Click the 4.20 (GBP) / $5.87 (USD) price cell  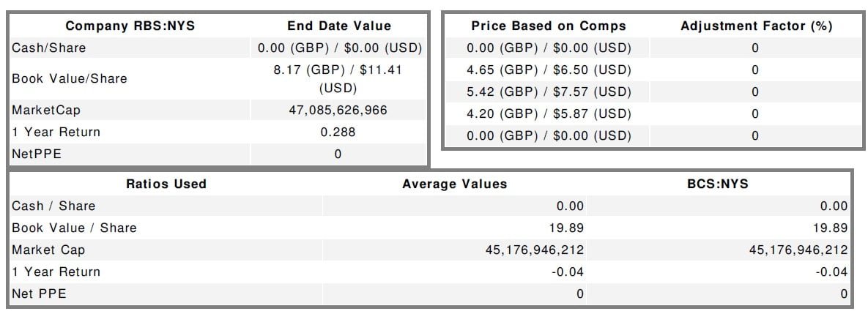(x=549, y=114)
